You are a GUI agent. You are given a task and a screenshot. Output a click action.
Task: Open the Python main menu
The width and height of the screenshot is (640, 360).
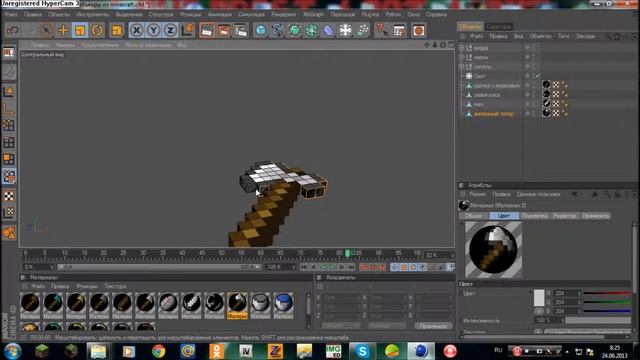[393, 14]
